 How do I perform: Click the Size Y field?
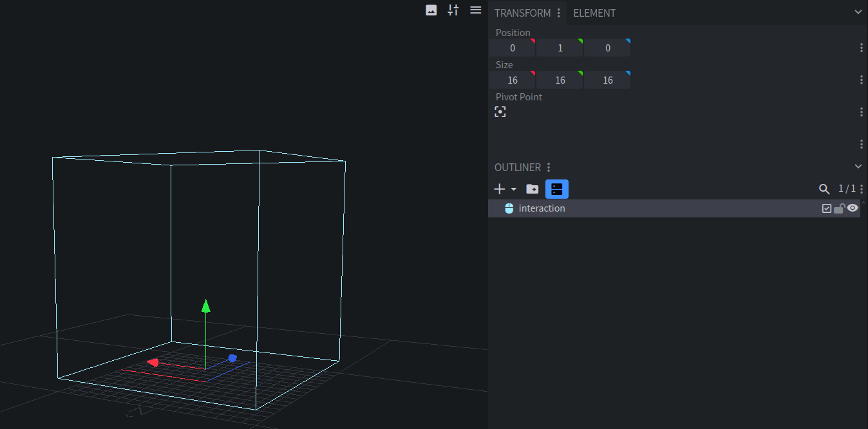(560, 80)
